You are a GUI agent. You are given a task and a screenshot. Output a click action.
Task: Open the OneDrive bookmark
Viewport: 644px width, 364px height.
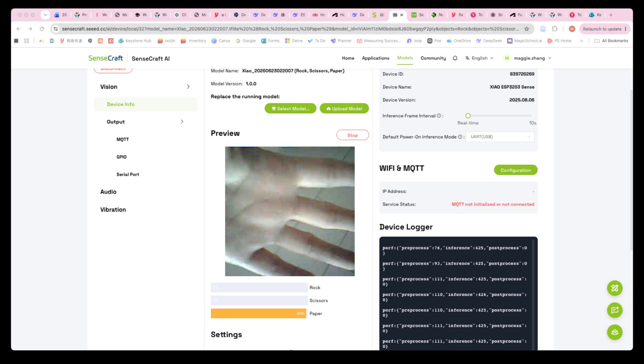[x=459, y=41]
